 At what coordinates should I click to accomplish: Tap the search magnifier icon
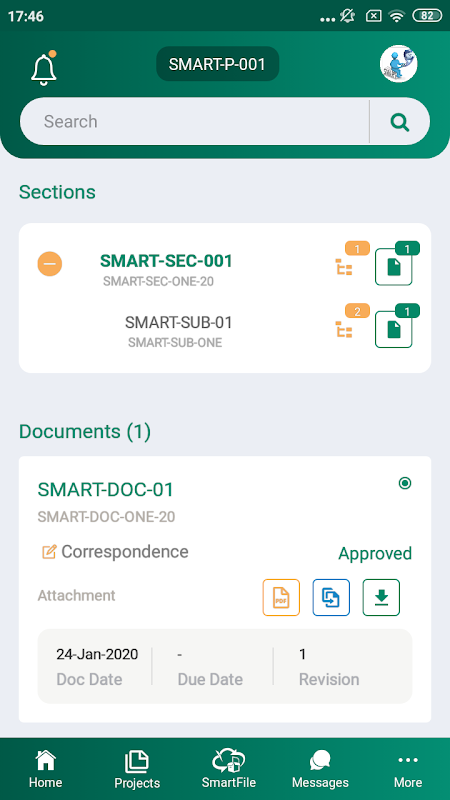click(399, 122)
